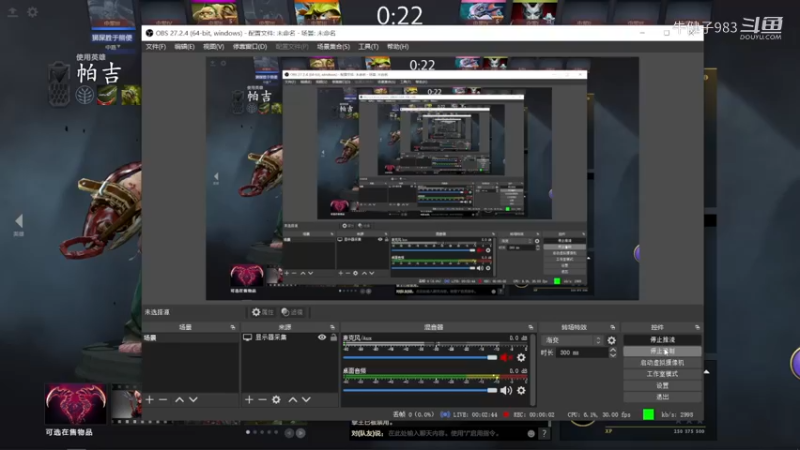Image resolution: width=800 pixels, height=450 pixels.
Task: Open desktop audio settings gear
Action: [x=521, y=390]
